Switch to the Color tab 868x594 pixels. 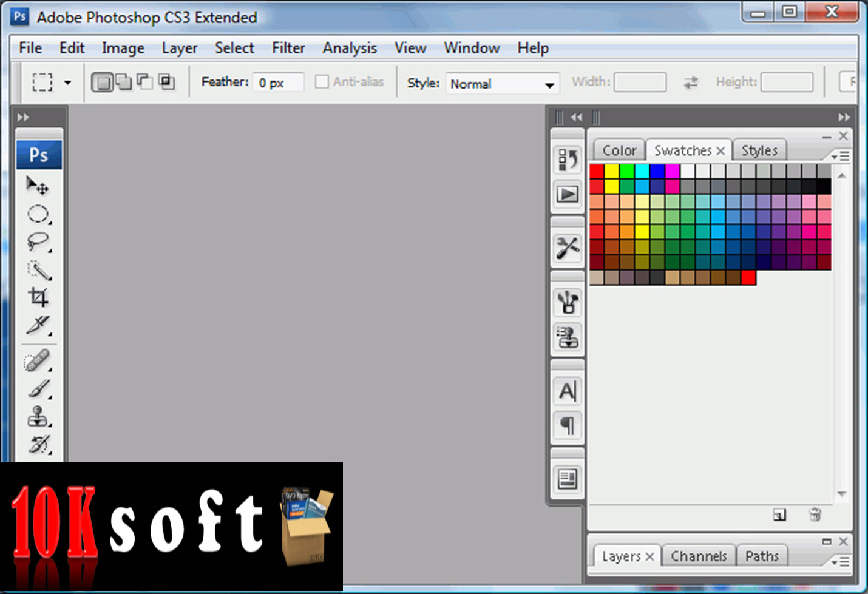[619, 150]
